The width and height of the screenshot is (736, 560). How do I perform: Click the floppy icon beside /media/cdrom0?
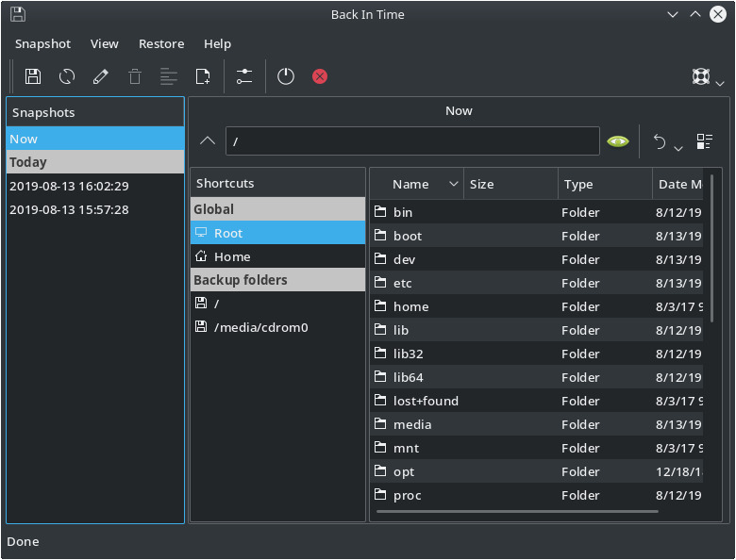pos(201,326)
